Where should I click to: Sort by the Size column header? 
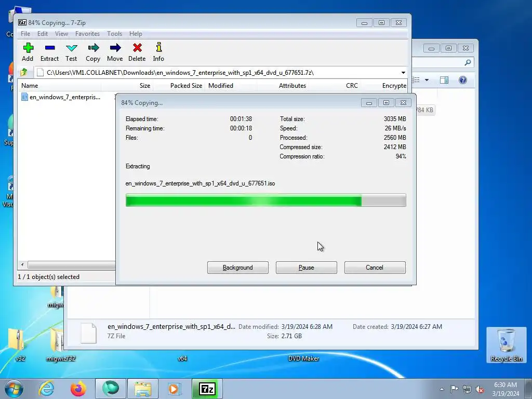pos(127,86)
